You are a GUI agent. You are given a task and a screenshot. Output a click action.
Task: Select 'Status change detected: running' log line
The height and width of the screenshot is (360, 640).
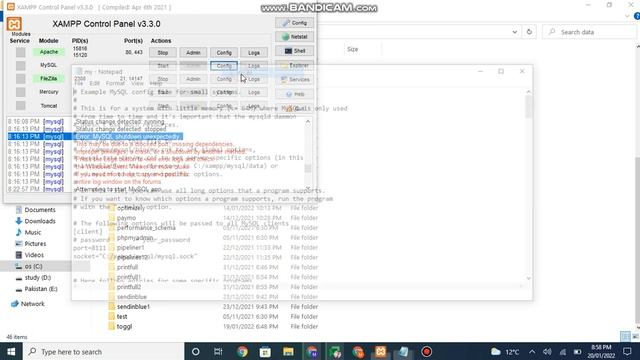click(120, 122)
